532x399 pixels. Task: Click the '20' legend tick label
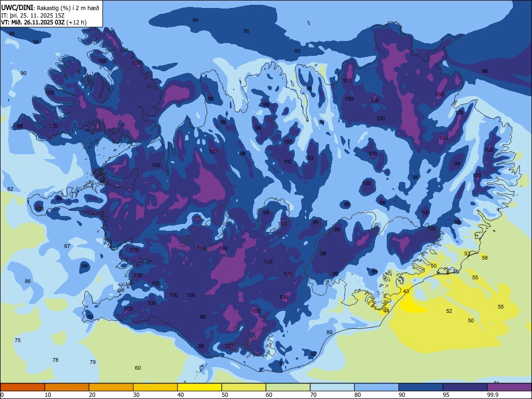(92, 395)
